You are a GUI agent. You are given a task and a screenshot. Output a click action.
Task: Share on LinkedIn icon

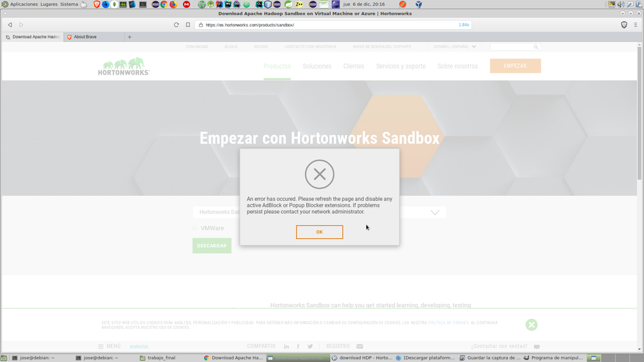point(286,347)
